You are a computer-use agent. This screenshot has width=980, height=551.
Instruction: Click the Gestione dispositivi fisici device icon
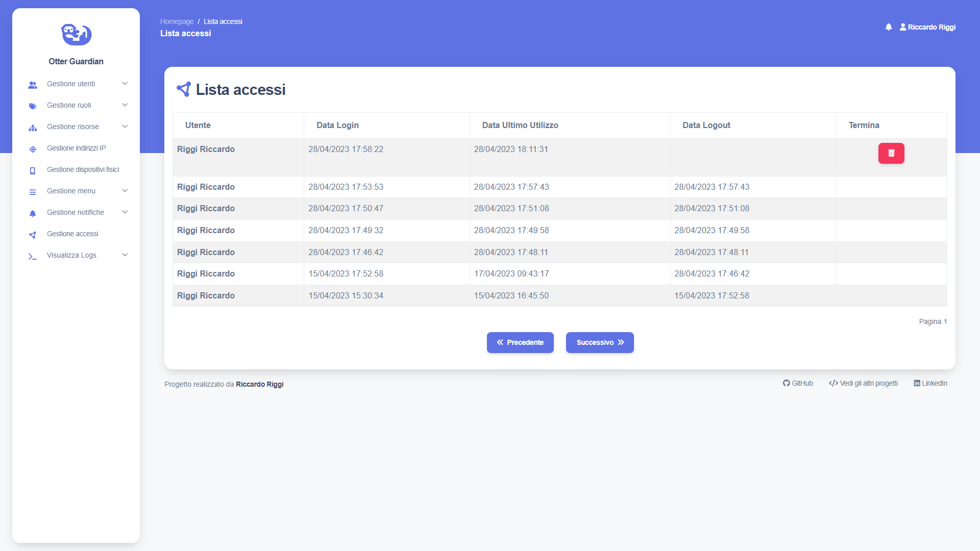click(x=33, y=170)
